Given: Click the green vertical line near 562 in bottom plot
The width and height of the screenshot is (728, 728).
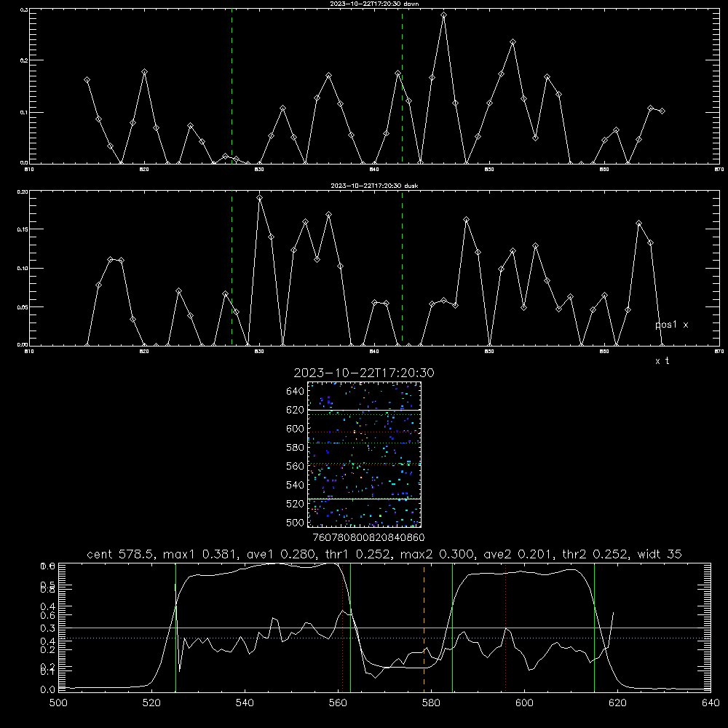Looking at the screenshot, I should pyautogui.click(x=351, y=628).
